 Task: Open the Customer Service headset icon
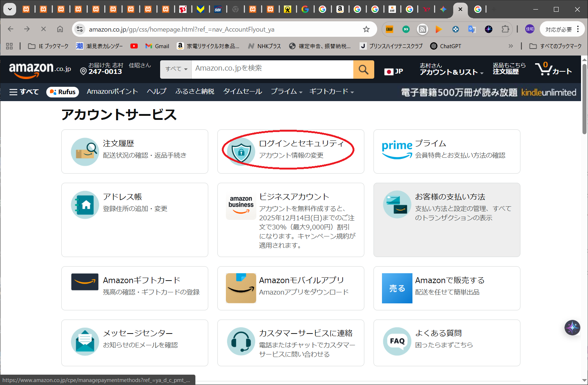click(x=241, y=342)
